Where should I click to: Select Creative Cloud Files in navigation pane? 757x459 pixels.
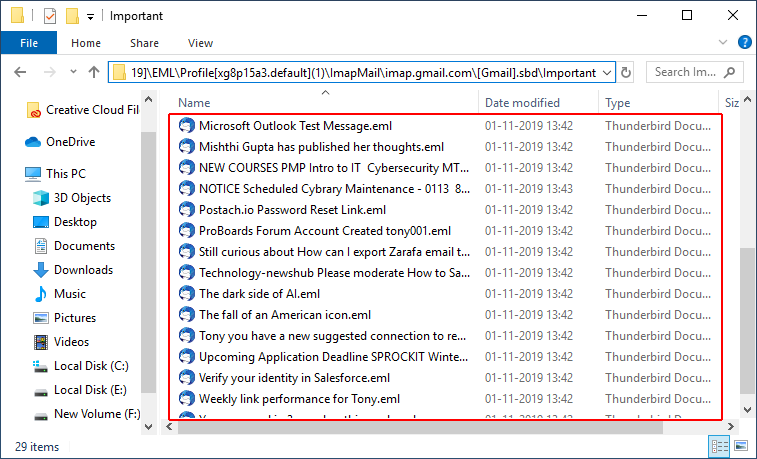pos(83,110)
